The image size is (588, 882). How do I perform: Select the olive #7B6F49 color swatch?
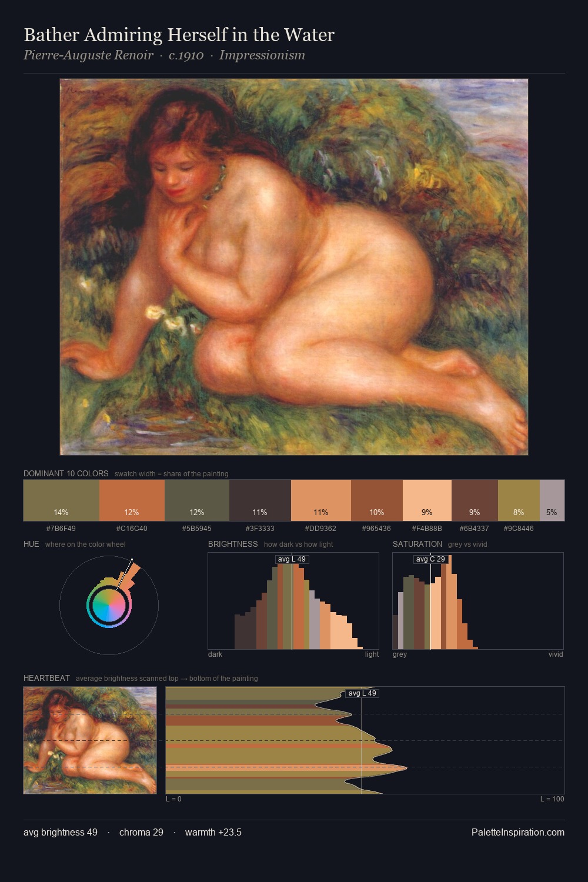(61, 500)
